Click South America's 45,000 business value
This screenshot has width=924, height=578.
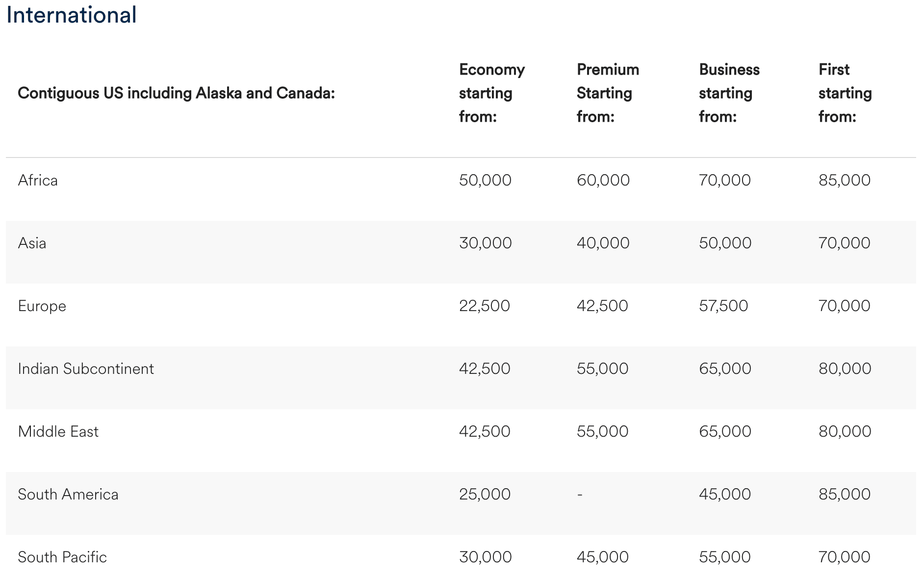[725, 495]
